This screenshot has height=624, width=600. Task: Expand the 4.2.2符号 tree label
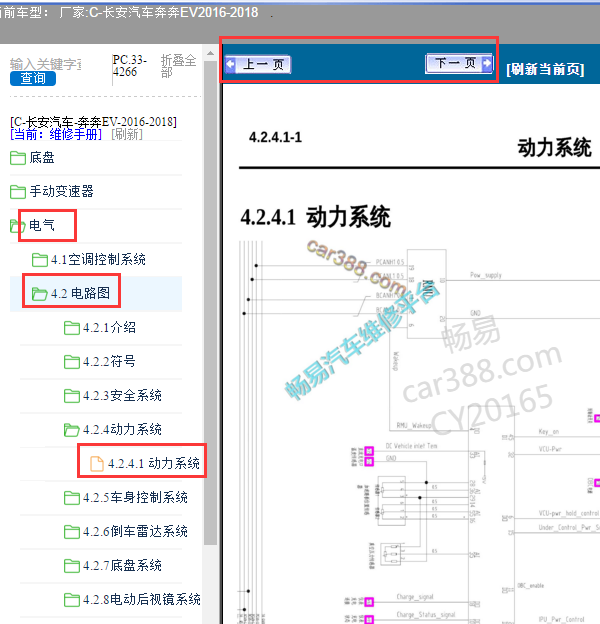pos(109,362)
